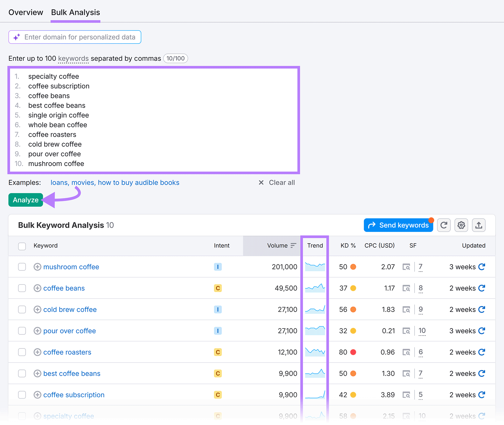Click Send keywords button
The image size is (504, 425).
[398, 225]
